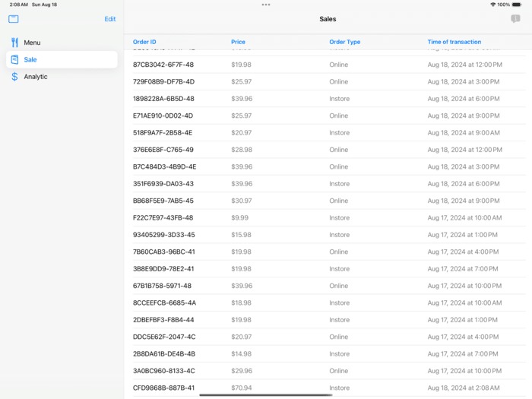Sort by Price column header

tap(238, 42)
